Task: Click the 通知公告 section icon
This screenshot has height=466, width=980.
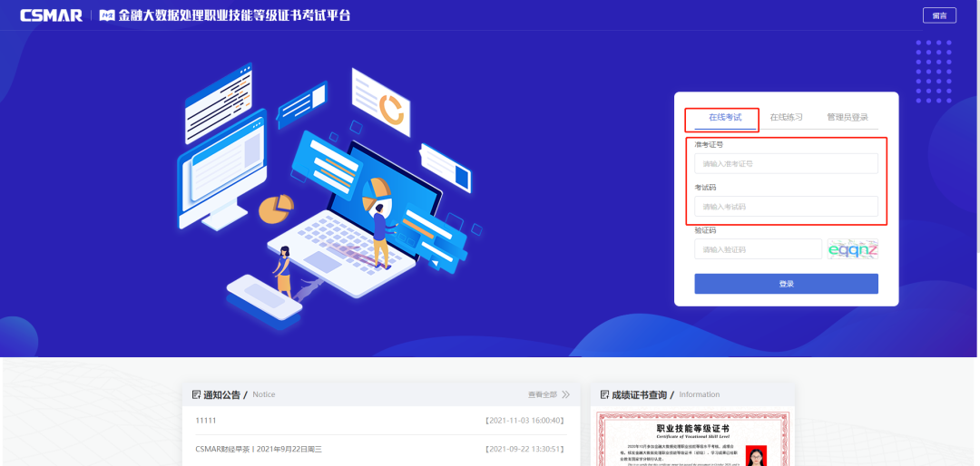Action: click(x=196, y=394)
